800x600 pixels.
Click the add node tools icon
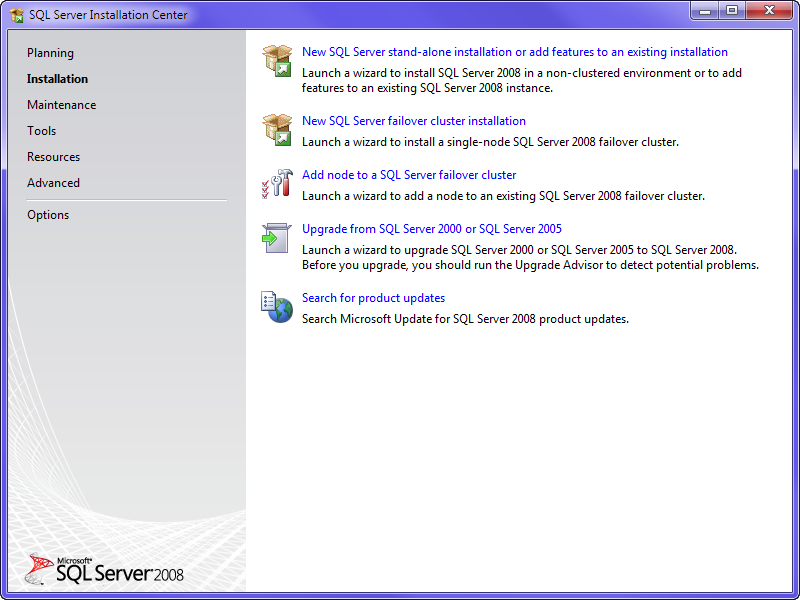(277, 183)
